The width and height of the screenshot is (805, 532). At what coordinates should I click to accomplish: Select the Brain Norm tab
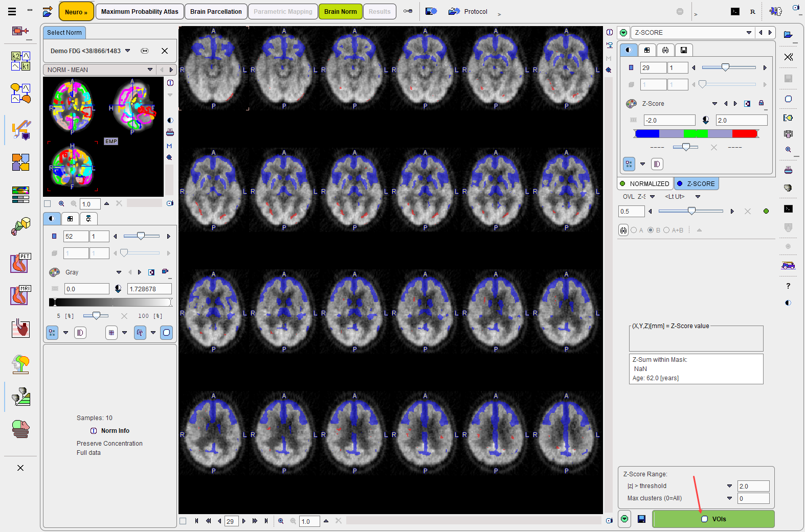340,11
